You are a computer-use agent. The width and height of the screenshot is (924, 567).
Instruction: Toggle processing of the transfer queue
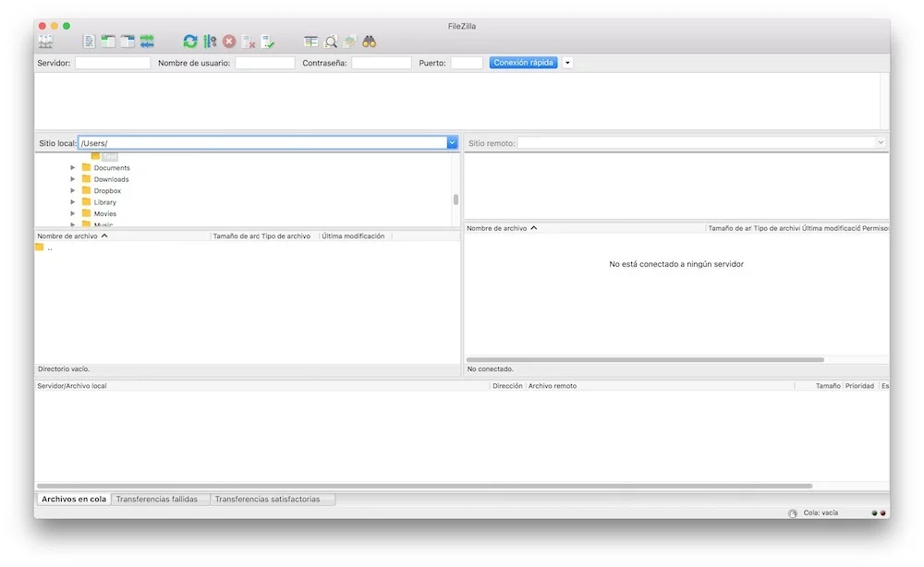(210, 42)
